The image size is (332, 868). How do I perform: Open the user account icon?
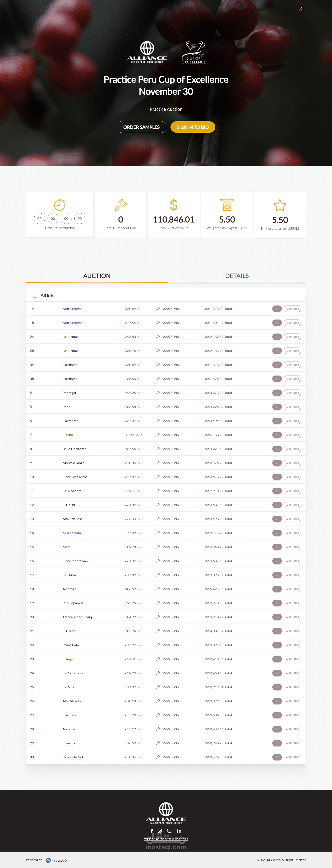pos(301,9)
